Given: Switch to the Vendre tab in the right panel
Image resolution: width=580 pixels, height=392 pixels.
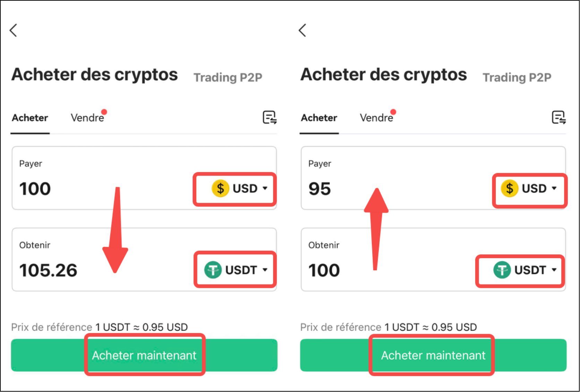Looking at the screenshot, I should click(377, 118).
